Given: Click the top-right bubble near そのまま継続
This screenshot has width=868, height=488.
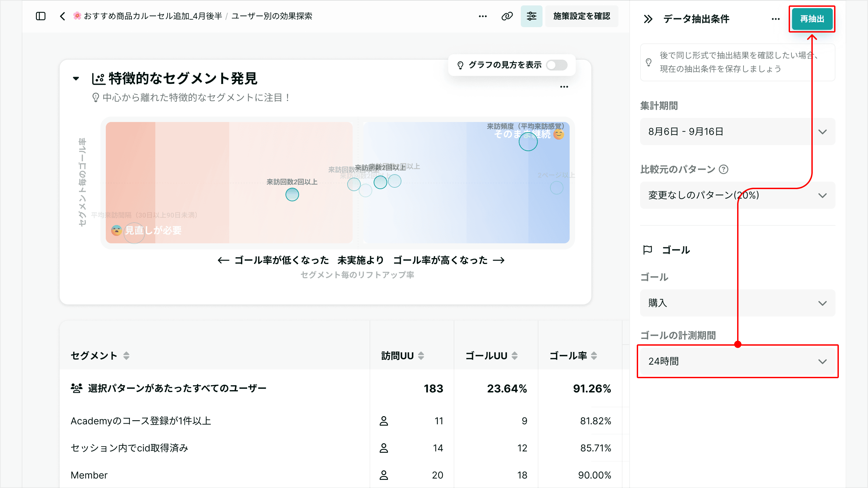Looking at the screenshot, I should point(528,141).
